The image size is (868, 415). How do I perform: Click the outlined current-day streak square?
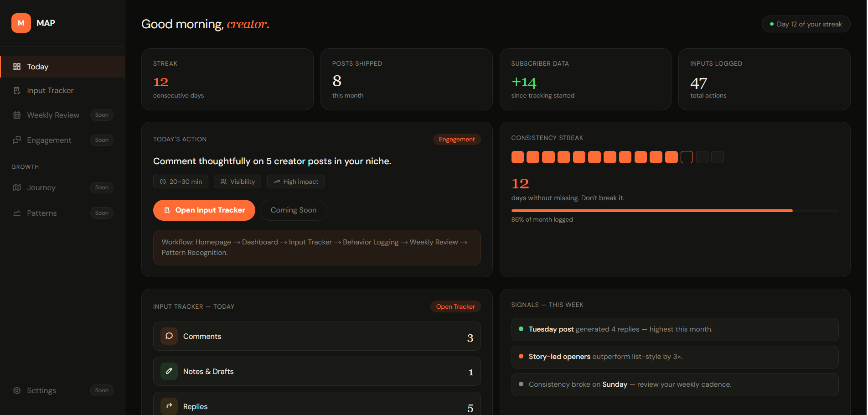[x=687, y=157]
